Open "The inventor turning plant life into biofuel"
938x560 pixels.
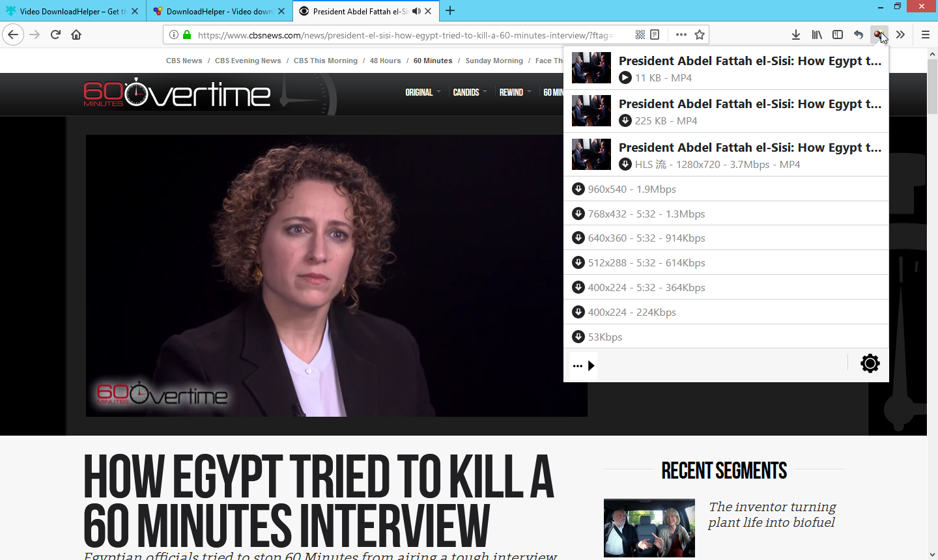pyautogui.click(x=773, y=514)
